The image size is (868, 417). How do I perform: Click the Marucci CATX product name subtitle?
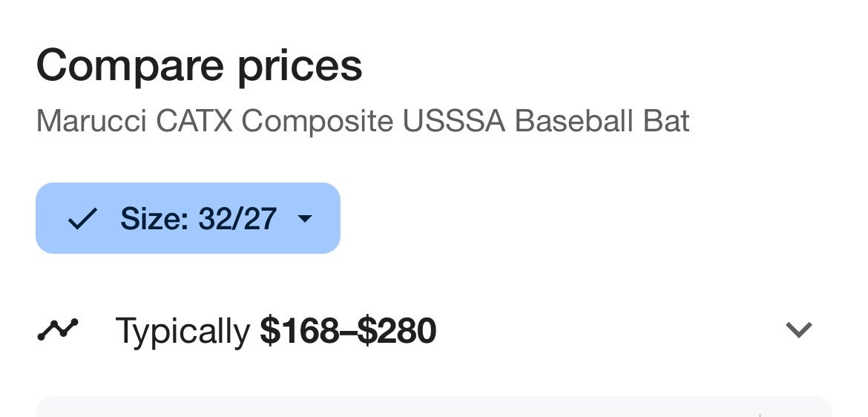tap(363, 120)
